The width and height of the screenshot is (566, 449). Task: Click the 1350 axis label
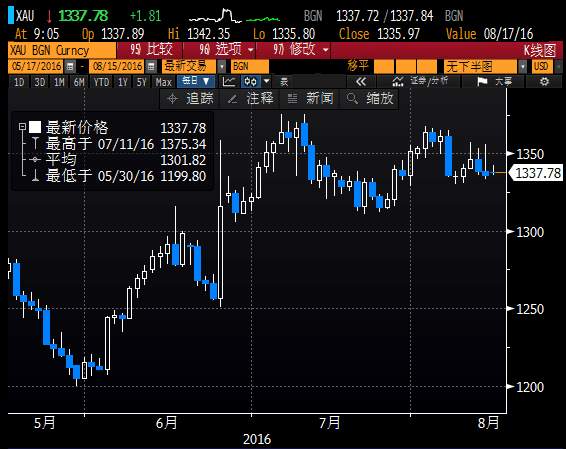tap(530, 154)
